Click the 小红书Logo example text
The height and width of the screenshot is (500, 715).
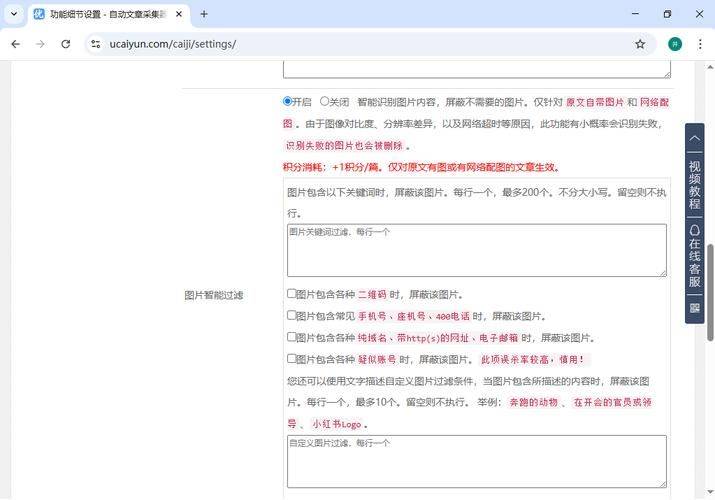337,424
